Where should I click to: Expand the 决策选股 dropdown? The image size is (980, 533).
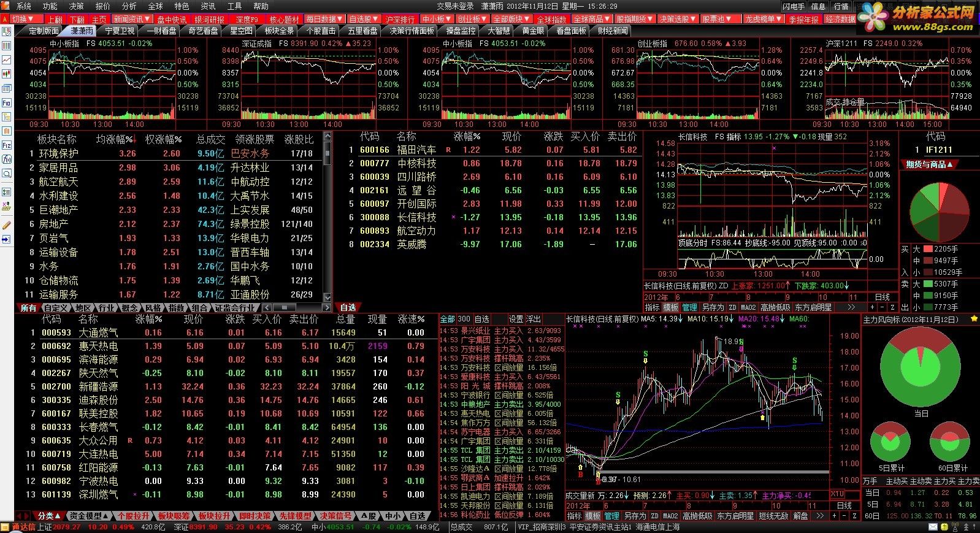(678, 19)
